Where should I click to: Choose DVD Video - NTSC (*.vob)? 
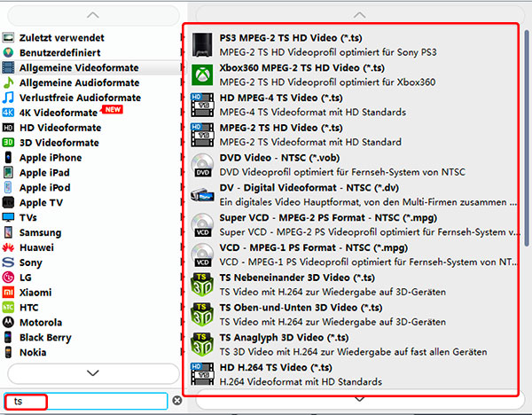coord(353,165)
